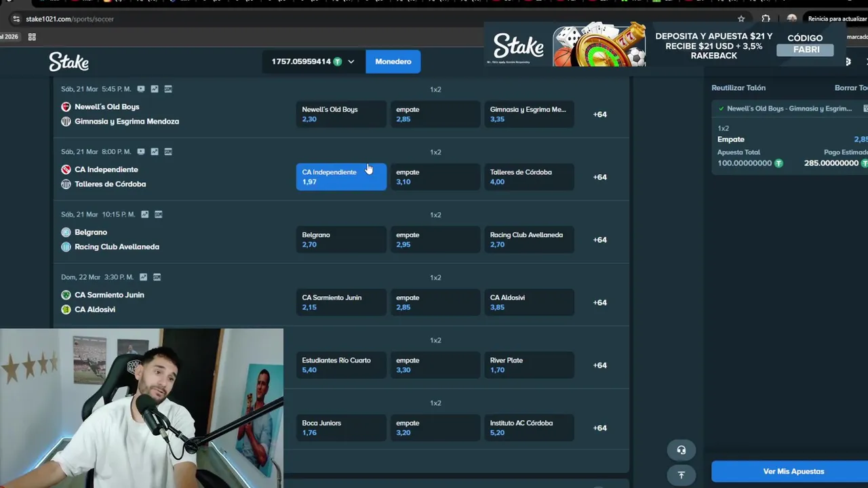Open live support headset icon
Image resolution: width=868 pixels, height=488 pixels.
[x=681, y=450]
